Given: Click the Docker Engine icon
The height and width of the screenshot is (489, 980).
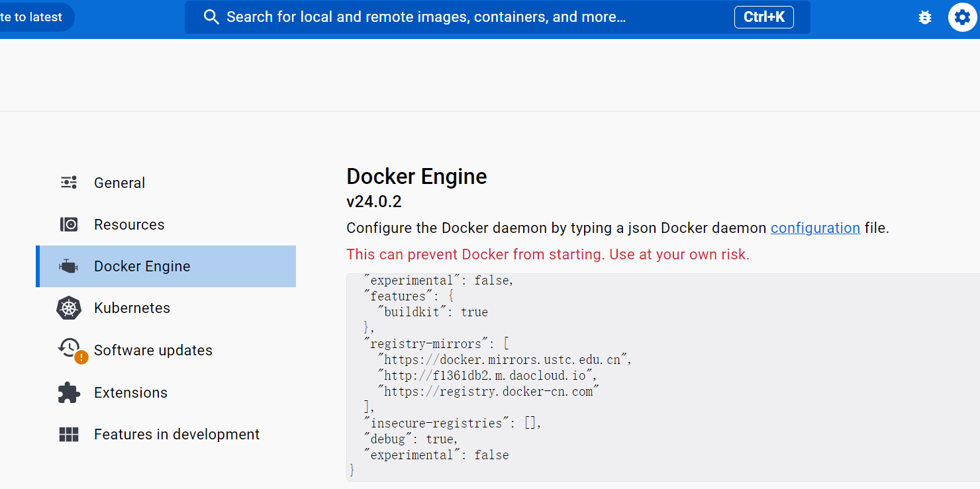Looking at the screenshot, I should 69,266.
